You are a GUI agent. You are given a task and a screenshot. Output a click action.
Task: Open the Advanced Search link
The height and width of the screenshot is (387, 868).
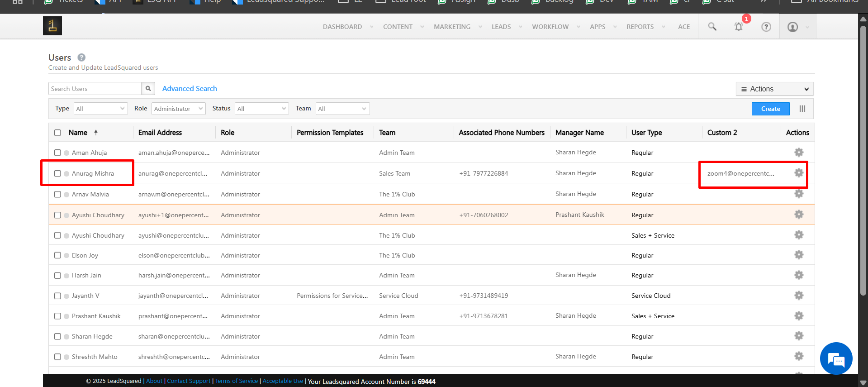(190, 89)
